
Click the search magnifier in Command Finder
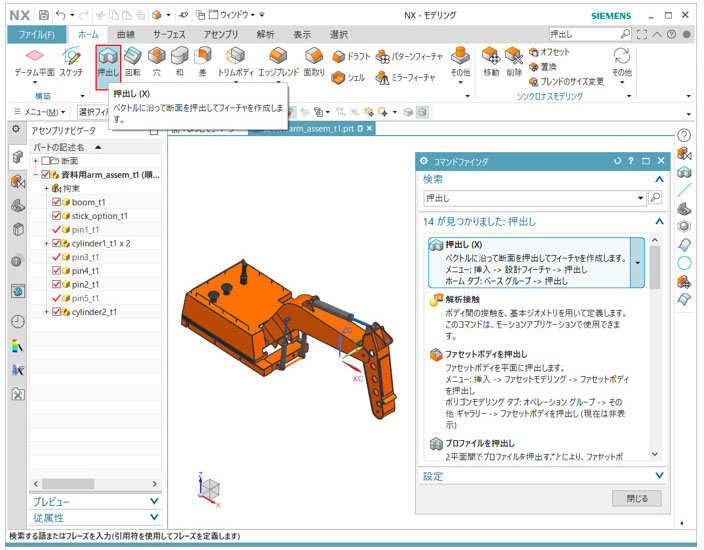point(655,198)
